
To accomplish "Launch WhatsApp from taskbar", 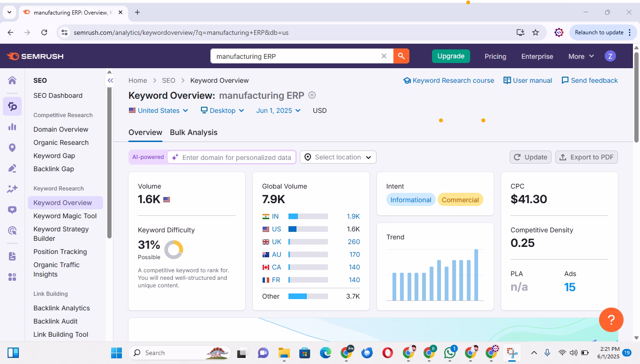I will pos(450,353).
